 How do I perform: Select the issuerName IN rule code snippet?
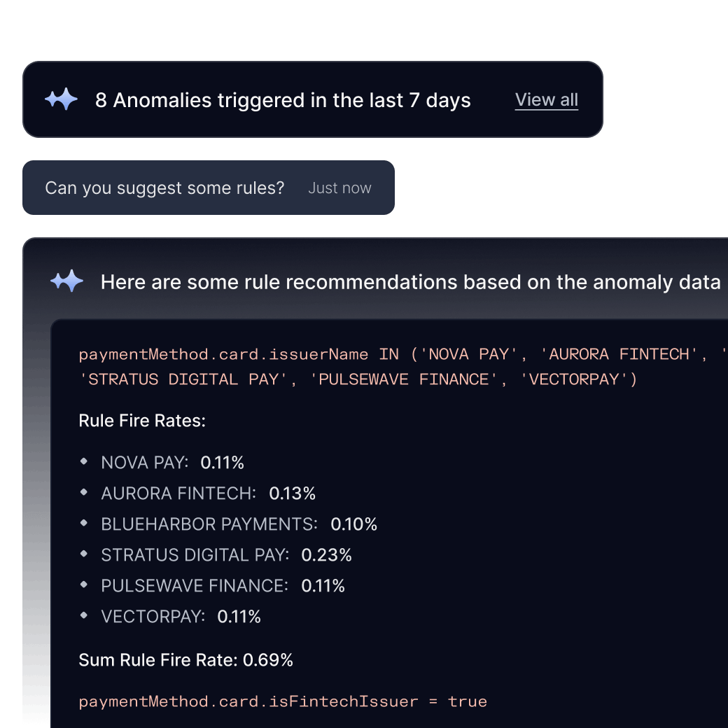(x=350, y=366)
